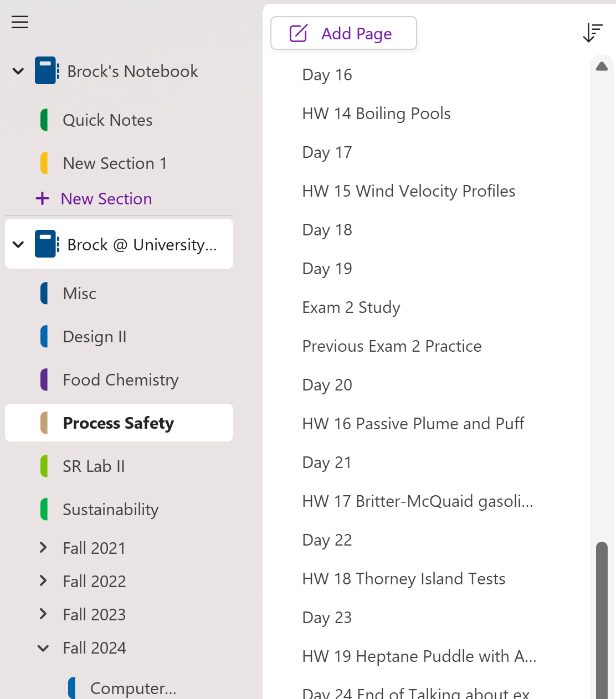
Task: Open the Exam 2 Study page
Action: [351, 307]
